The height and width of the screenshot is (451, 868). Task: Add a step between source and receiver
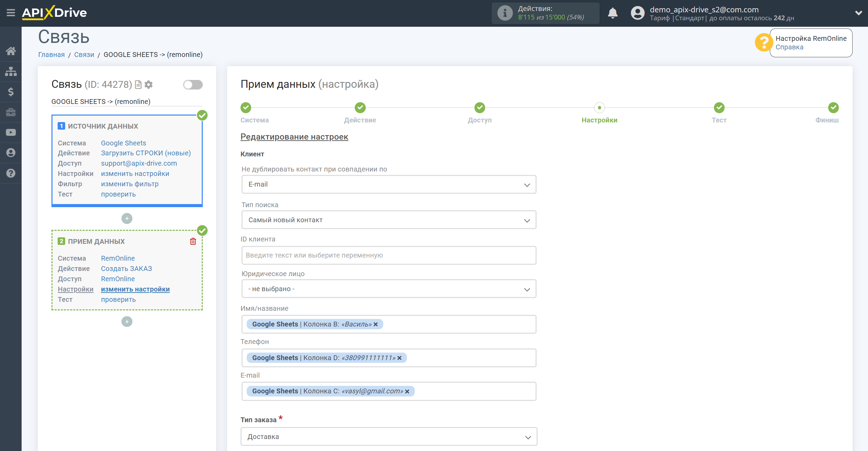tap(127, 218)
